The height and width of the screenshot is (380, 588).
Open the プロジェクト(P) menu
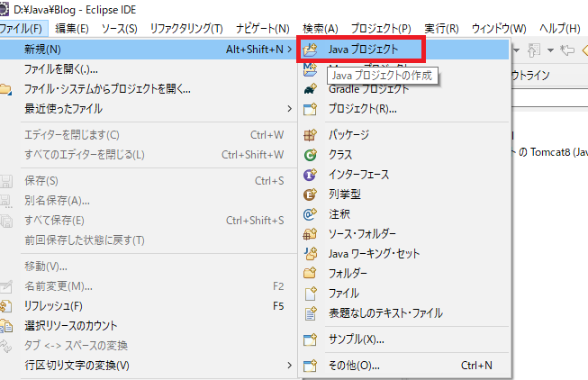(x=381, y=29)
